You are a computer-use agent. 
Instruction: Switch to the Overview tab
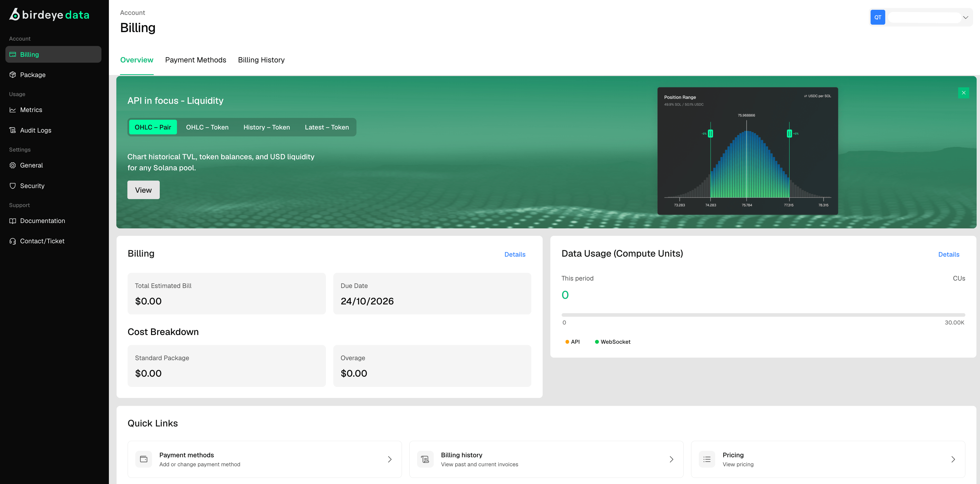(137, 60)
